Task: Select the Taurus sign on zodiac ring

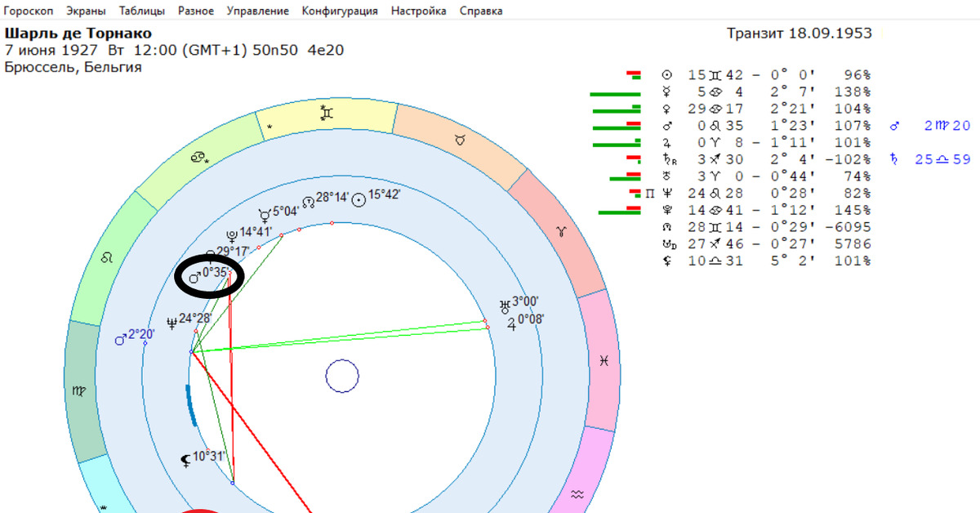Action: [460, 140]
